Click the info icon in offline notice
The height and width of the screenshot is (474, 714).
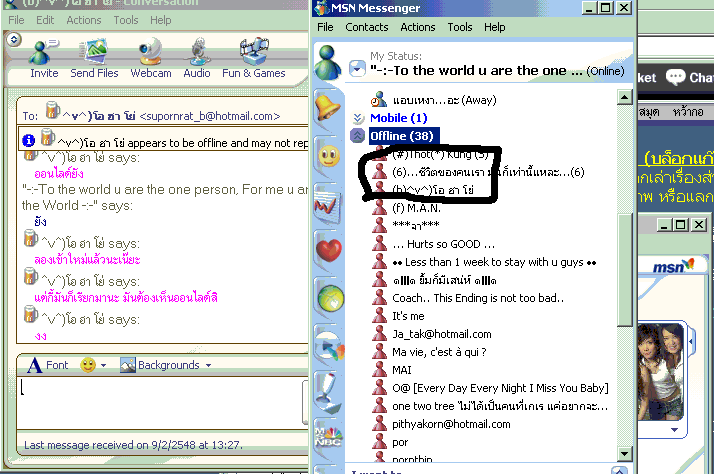tap(28, 140)
